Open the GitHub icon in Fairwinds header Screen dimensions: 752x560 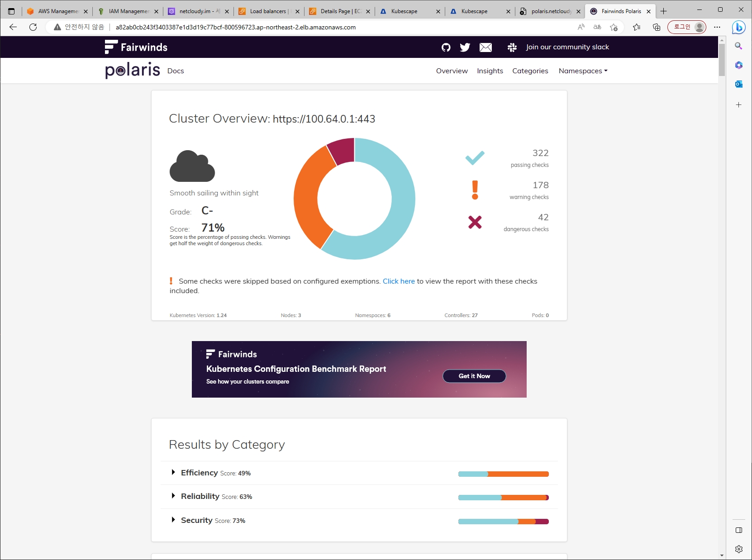pyautogui.click(x=446, y=47)
